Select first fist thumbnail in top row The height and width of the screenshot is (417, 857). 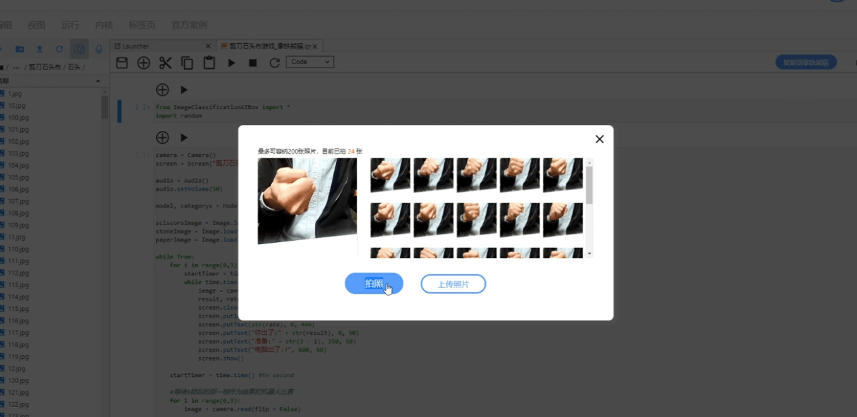coord(390,175)
